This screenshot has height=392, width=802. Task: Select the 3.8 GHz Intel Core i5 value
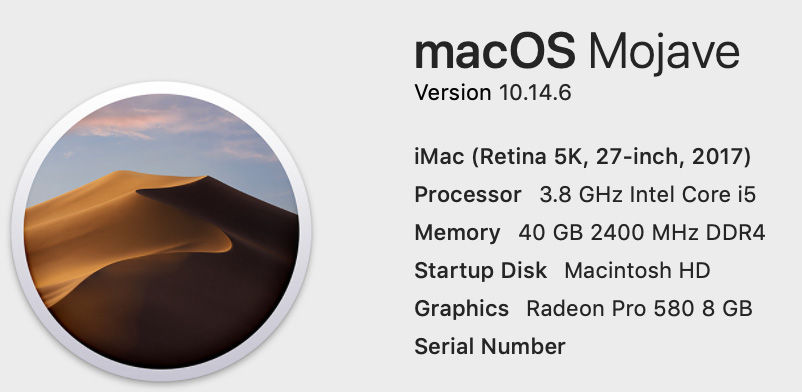648,194
